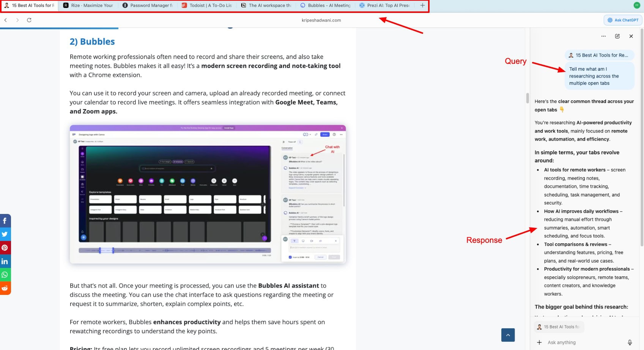
Task: Click plus icon to add chat attachment
Action: coord(539,342)
